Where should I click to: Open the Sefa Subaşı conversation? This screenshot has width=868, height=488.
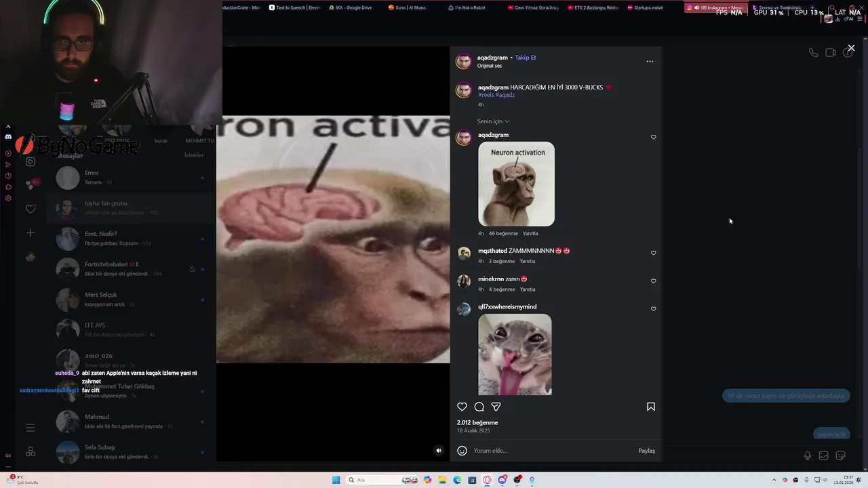tap(131, 452)
